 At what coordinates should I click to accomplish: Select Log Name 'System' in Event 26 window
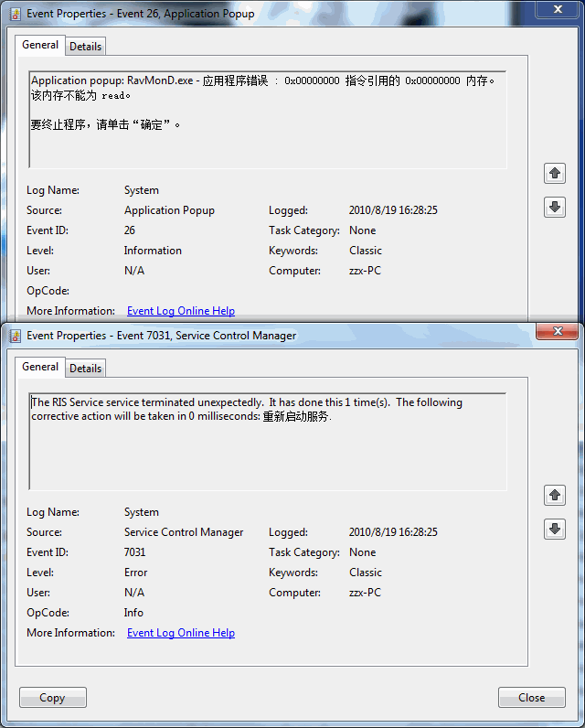coord(142,190)
